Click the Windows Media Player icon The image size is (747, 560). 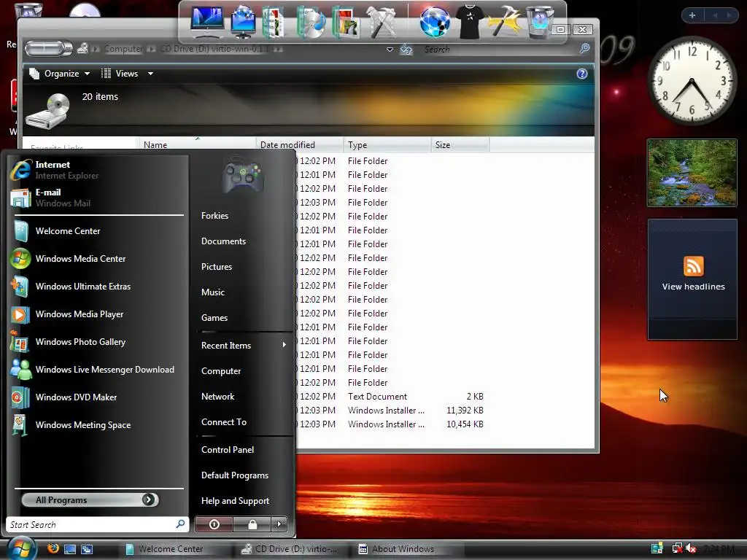point(20,314)
